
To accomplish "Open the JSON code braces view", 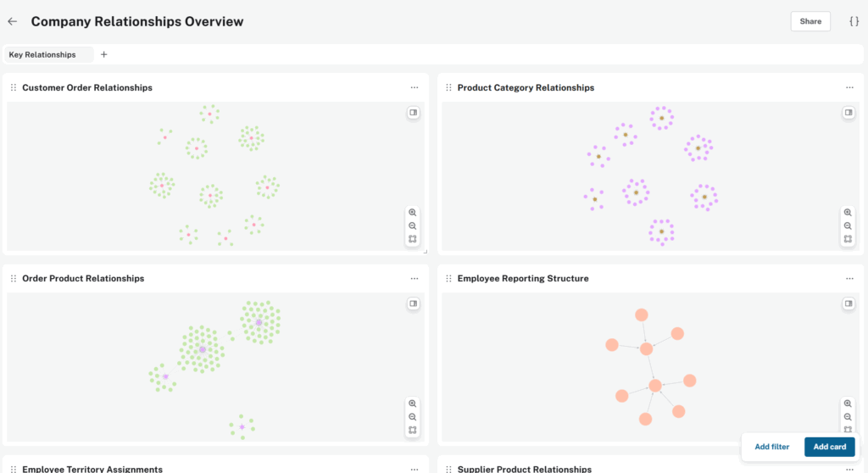I will [x=854, y=21].
